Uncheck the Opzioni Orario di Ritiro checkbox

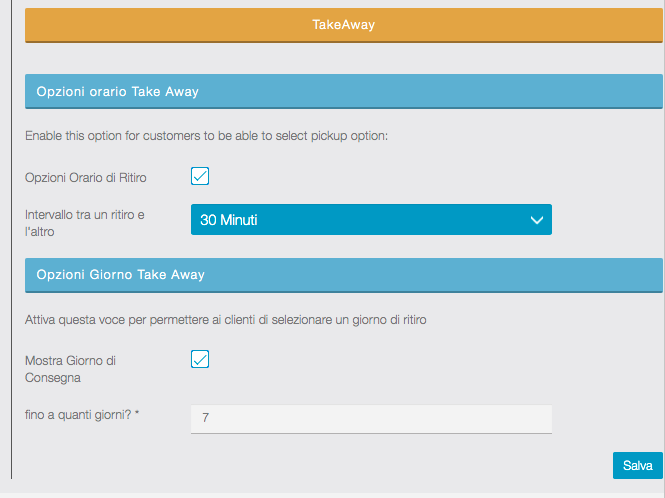pyautogui.click(x=200, y=177)
